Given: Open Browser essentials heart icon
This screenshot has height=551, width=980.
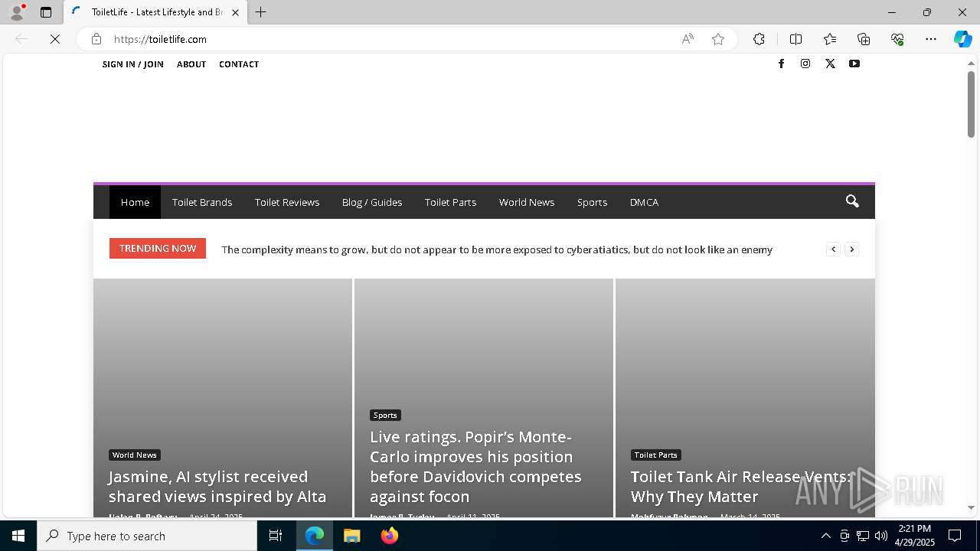Looking at the screenshot, I should click(x=897, y=39).
